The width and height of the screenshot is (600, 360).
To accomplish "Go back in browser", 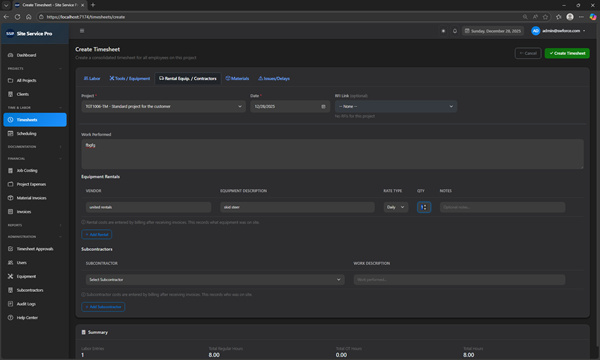I will tap(6, 17).
